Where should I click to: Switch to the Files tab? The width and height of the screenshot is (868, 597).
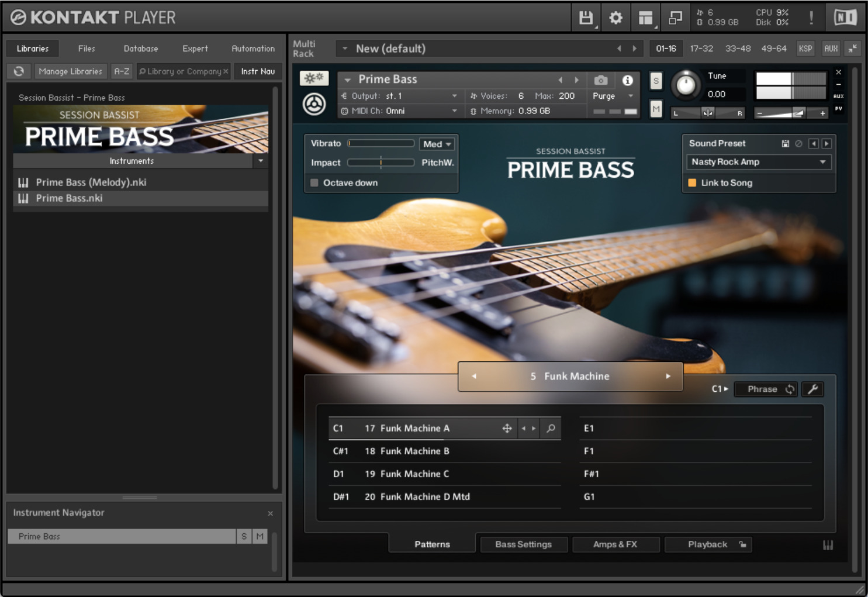click(87, 49)
